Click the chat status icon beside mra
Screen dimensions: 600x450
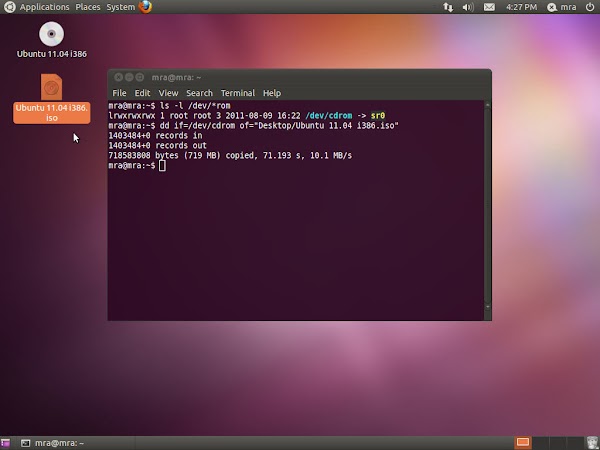551,7
